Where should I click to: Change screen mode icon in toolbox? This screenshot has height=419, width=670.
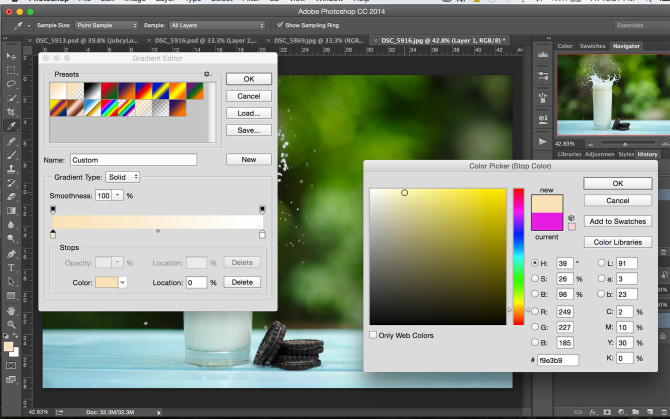click(x=11, y=380)
